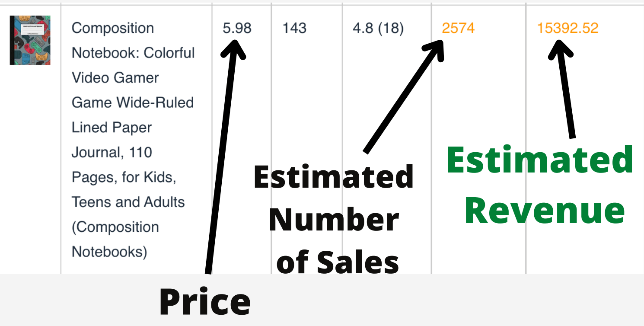Click the orange sales estimate 2574

tap(458, 28)
